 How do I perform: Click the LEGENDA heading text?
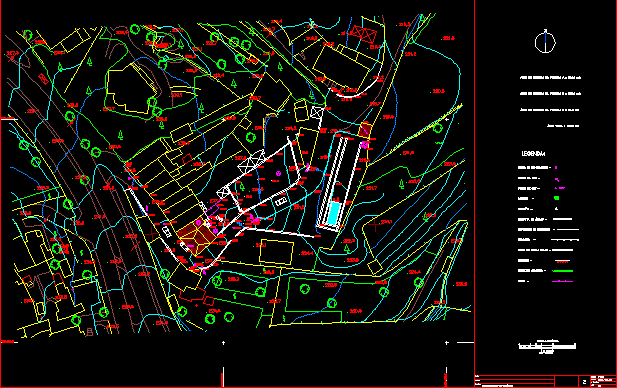[533, 154]
